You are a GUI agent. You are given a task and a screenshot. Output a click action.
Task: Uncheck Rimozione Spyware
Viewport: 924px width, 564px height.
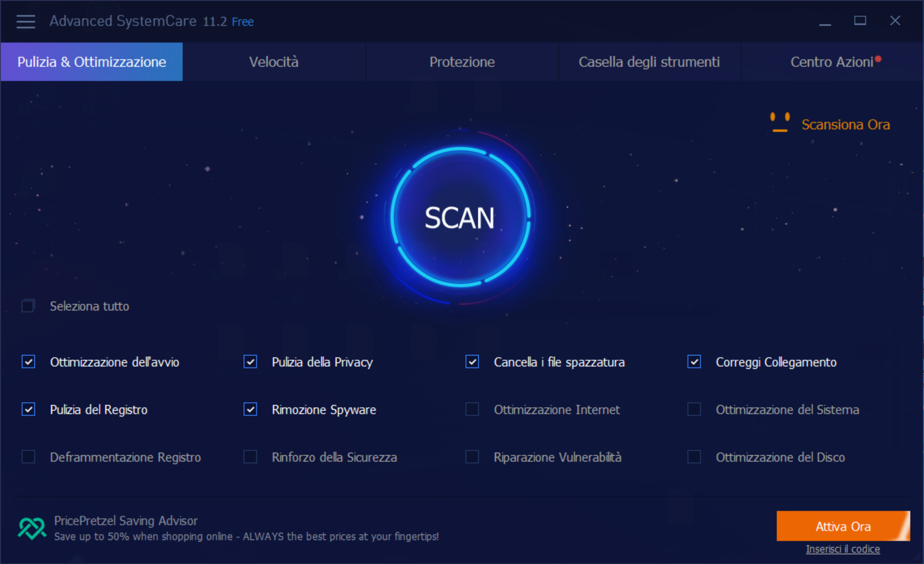(x=250, y=409)
